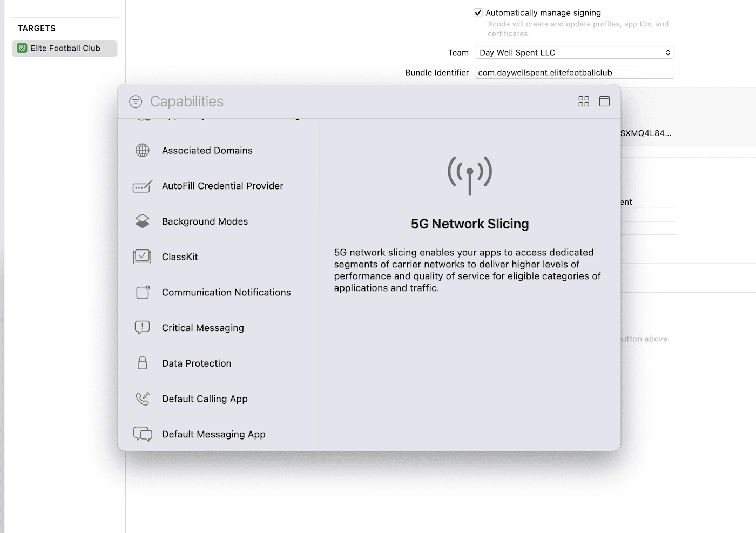Viewport: 756px width, 533px height.
Task: Choose Communication Notifications capability label
Action: pyautogui.click(x=226, y=292)
